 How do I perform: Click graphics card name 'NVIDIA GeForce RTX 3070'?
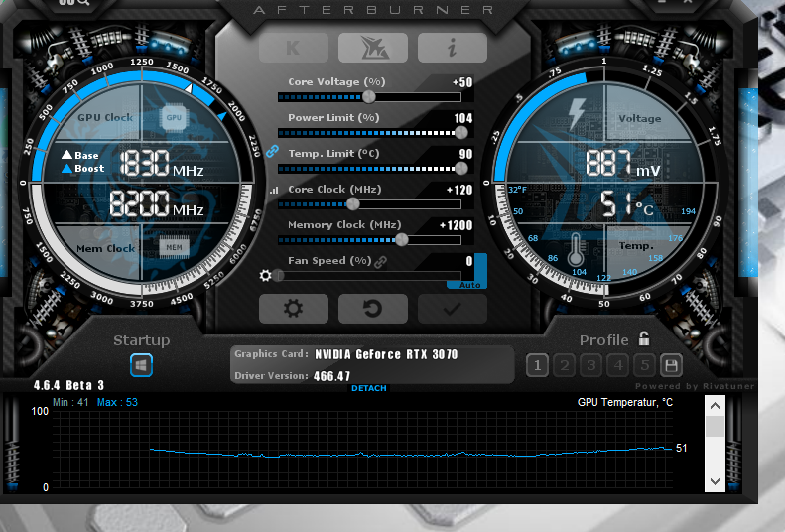[386, 355]
